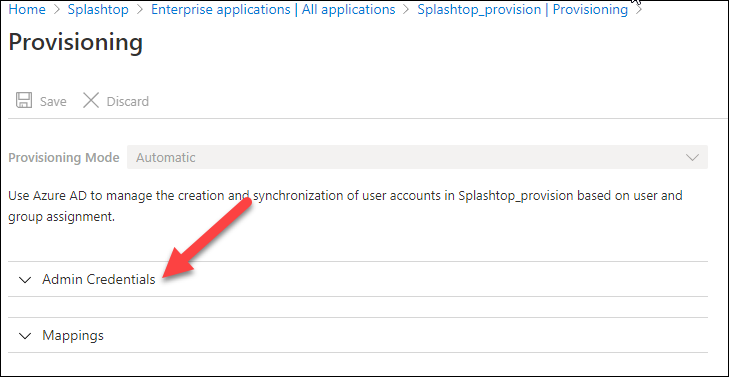Click the Discard X icon
The width and height of the screenshot is (729, 377).
coord(91,100)
